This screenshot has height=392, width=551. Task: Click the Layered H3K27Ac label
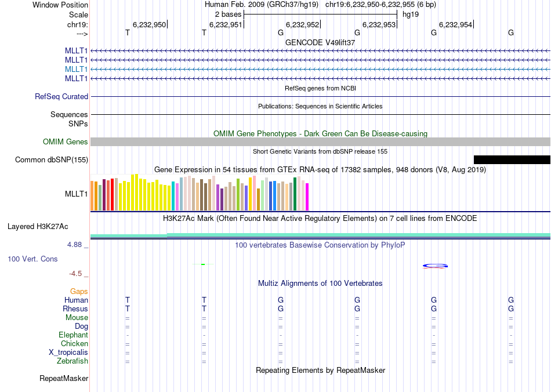(38, 227)
